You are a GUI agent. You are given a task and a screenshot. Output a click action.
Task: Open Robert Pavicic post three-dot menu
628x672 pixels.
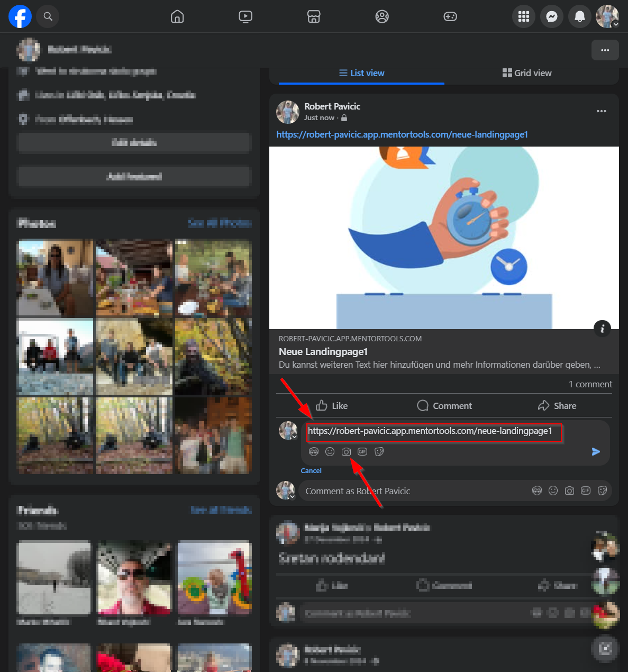click(x=602, y=111)
